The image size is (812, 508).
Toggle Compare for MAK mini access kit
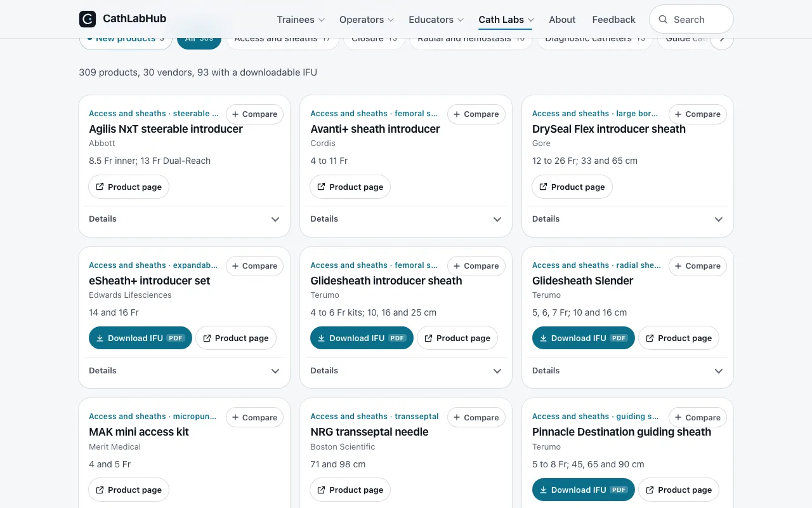point(254,417)
